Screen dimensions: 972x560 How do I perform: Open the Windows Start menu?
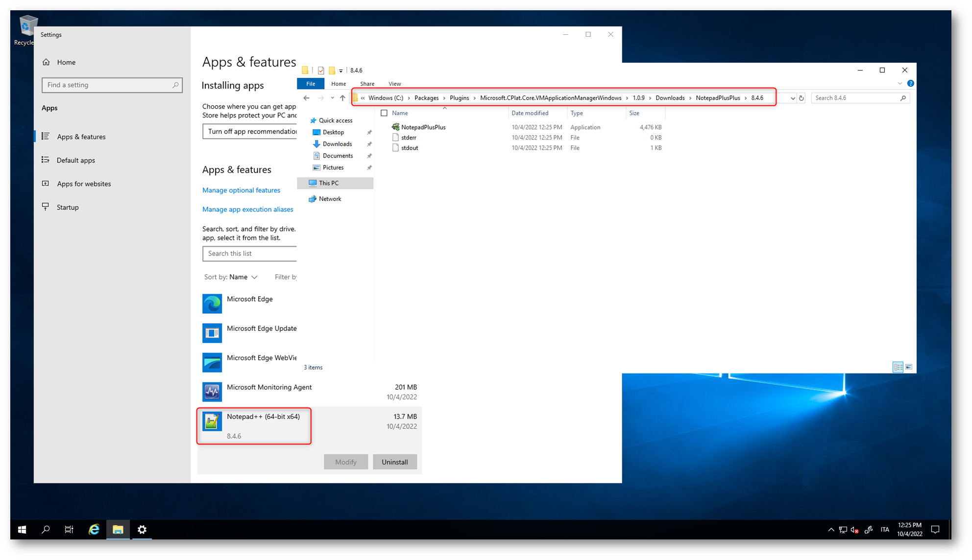[x=22, y=530]
